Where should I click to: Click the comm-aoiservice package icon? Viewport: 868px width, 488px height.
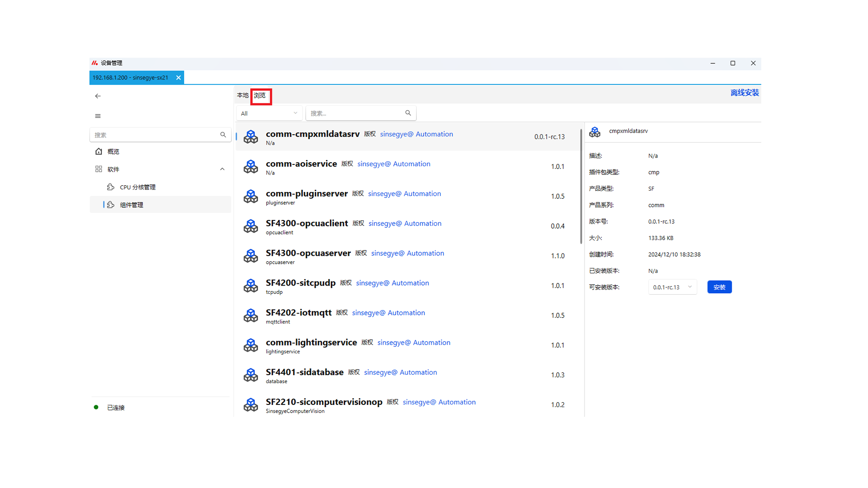(250, 167)
